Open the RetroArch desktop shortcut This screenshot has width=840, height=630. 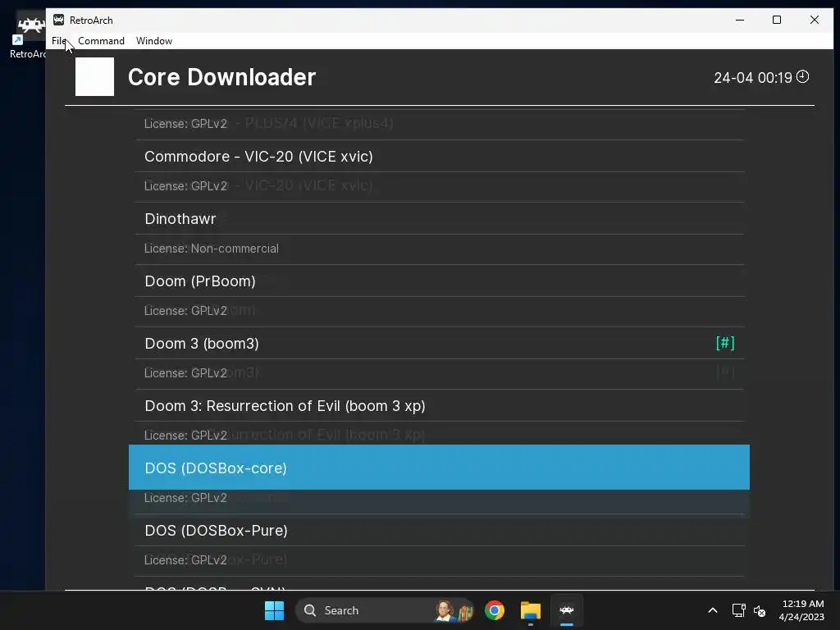(x=27, y=36)
